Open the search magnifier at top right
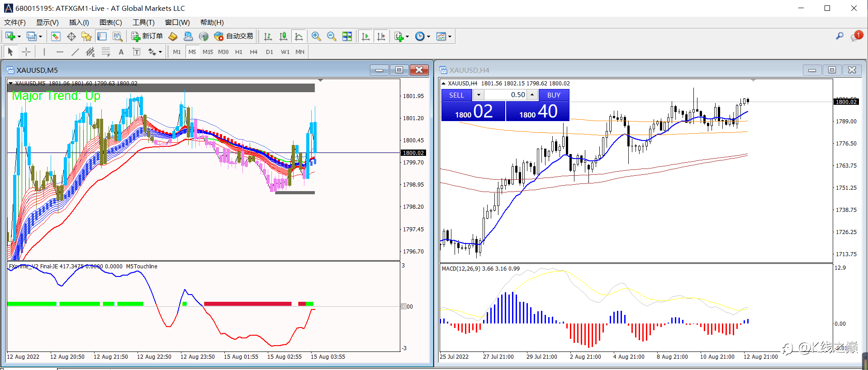Image resolution: width=868 pixels, height=370 pixels. [840, 36]
